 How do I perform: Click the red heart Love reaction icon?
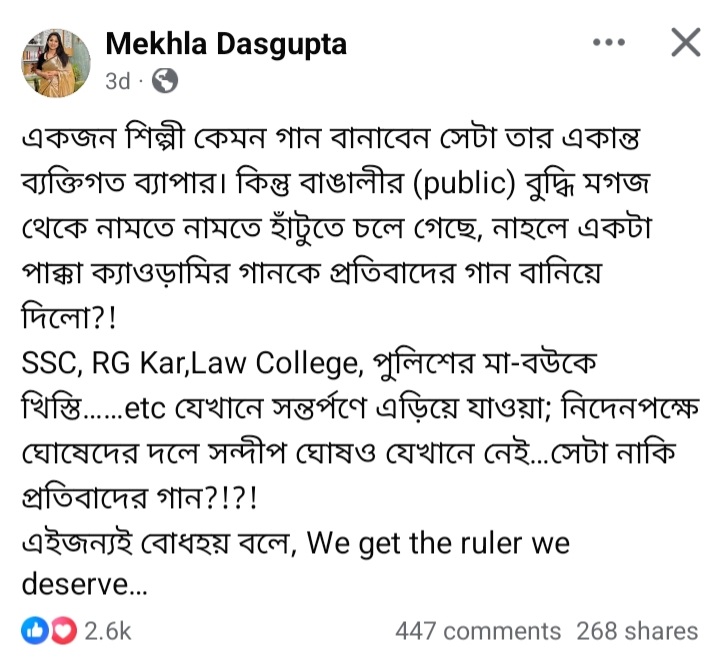pos(62,630)
